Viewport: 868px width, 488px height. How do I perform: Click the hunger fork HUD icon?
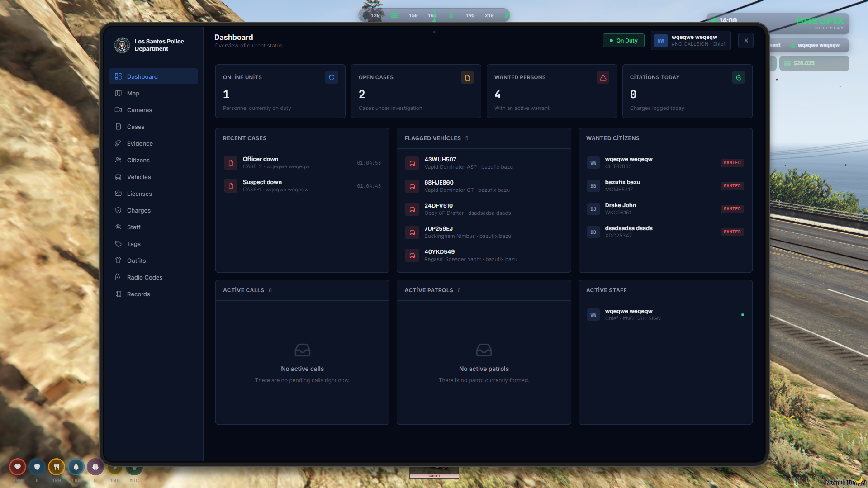57,467
